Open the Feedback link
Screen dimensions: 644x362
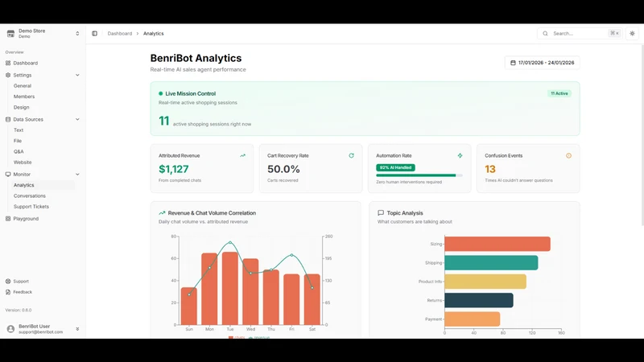[x=23, y=292]
